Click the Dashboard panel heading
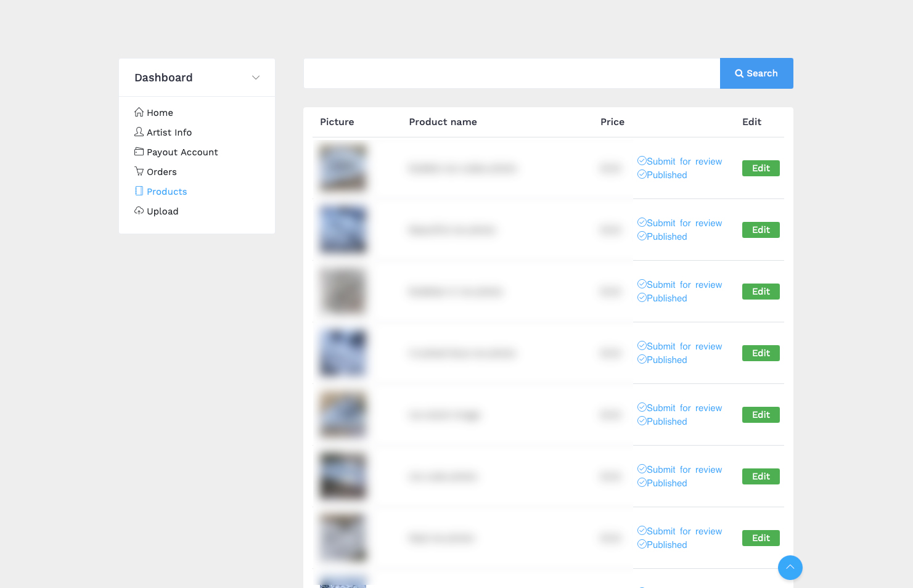Screen dimensions: 913x588 pos(163,78)
